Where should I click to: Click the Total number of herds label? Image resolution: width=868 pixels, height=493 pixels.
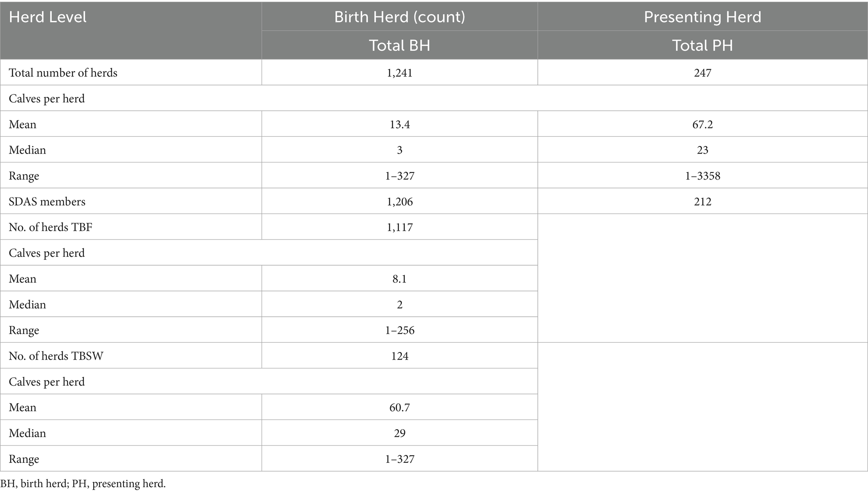pyautogui.click(x=63, y=73)
